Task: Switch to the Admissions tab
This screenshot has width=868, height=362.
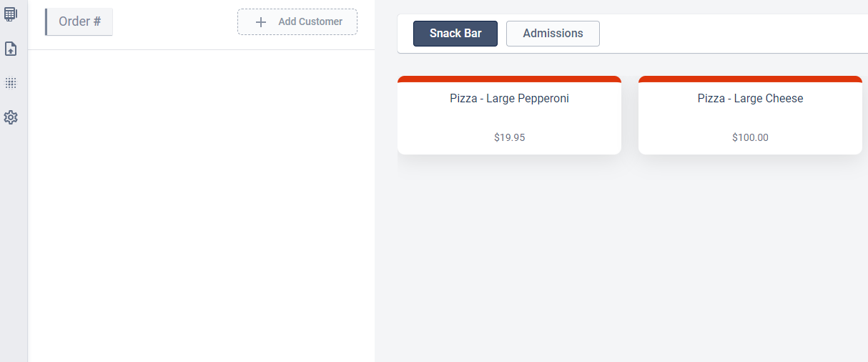Action: point(553,34)
